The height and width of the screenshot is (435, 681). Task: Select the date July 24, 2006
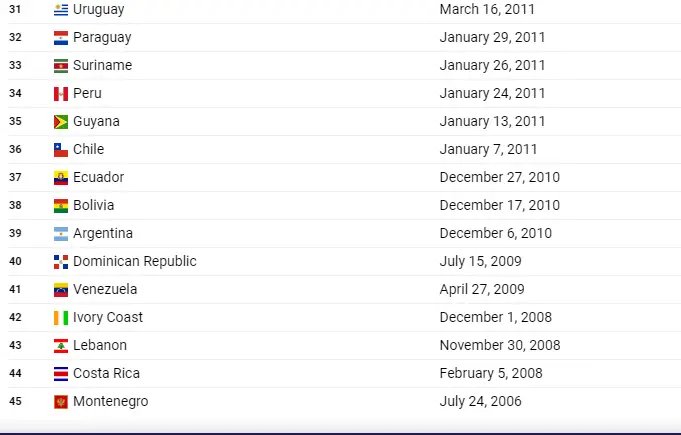pyautogui.click(x=480, y=401)
